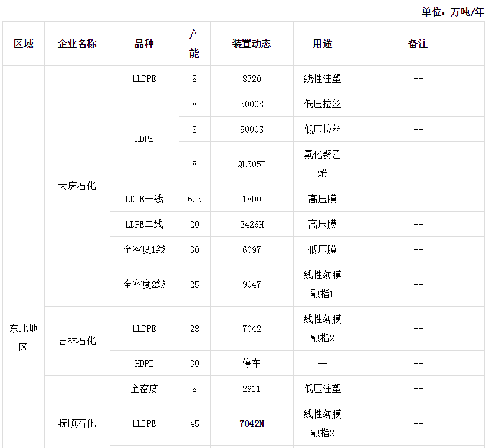Select the 吉林石化 company cell
Viewport: 486px width, 448px height.
77,341
